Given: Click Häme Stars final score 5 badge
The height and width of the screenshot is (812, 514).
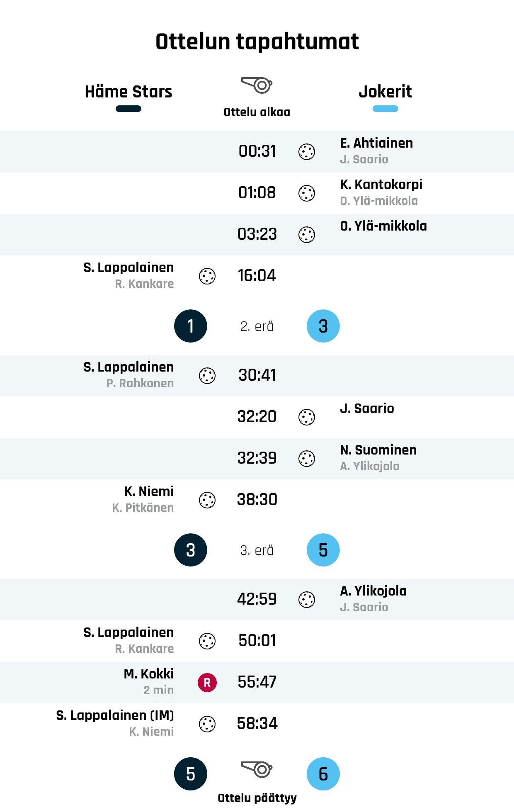Looking at the screenshot, I should (191, 774).
